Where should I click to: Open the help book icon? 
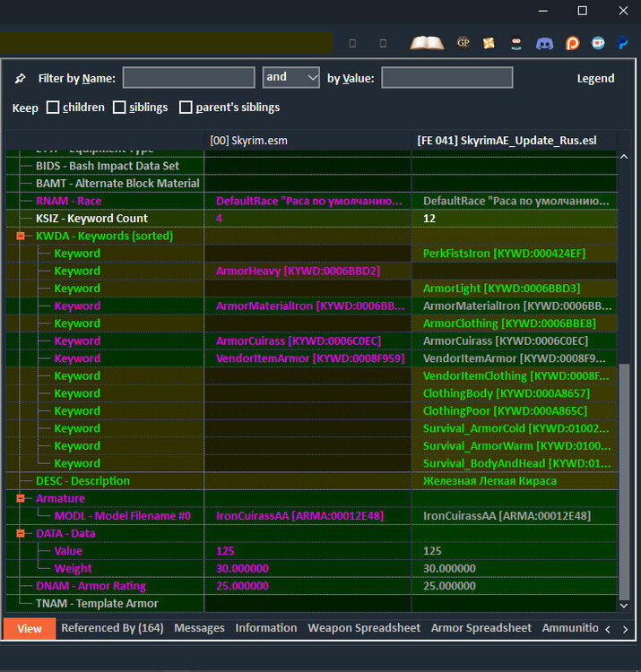point(427,43)
